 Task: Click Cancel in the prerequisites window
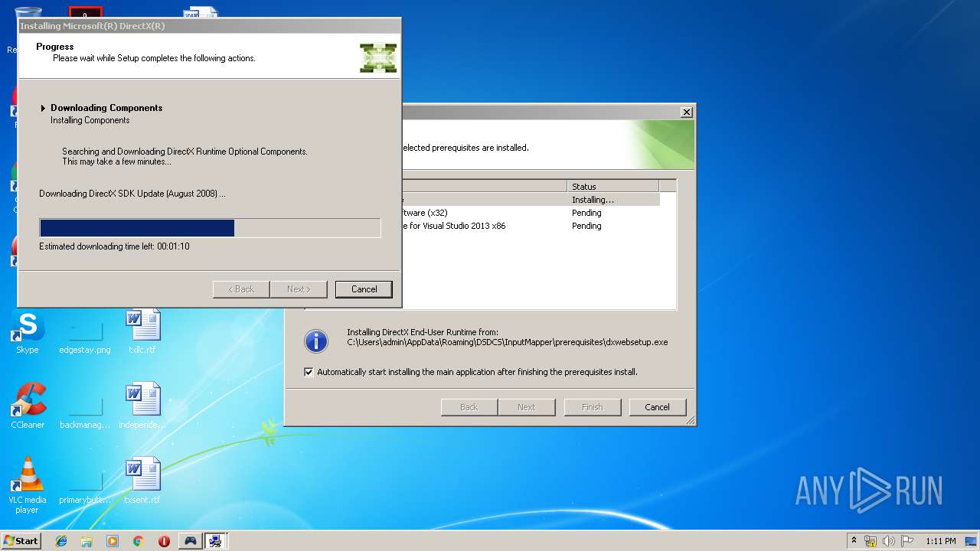coord(658,407)
